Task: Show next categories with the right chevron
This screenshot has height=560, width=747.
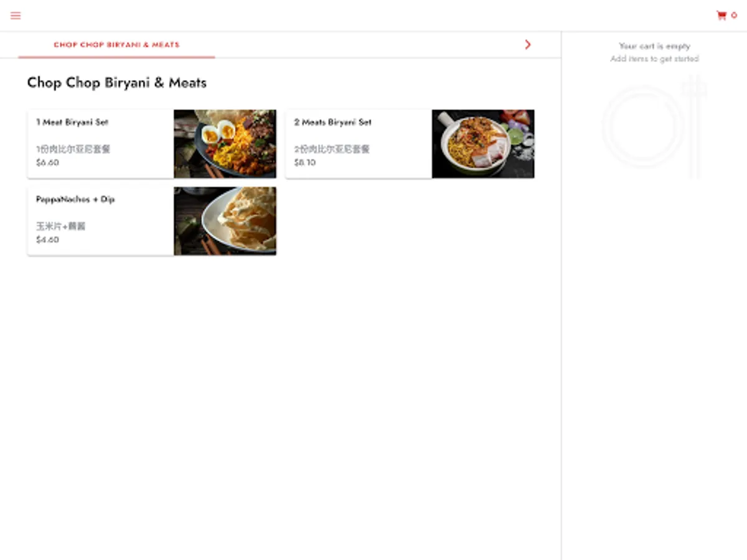Action: point(528,45)
